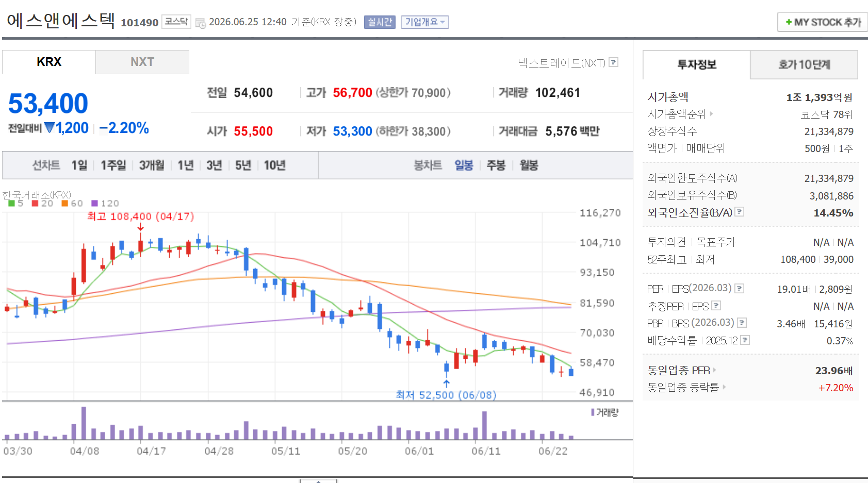Select the 3개월 line chart period
868x483 pixels.
152,165
